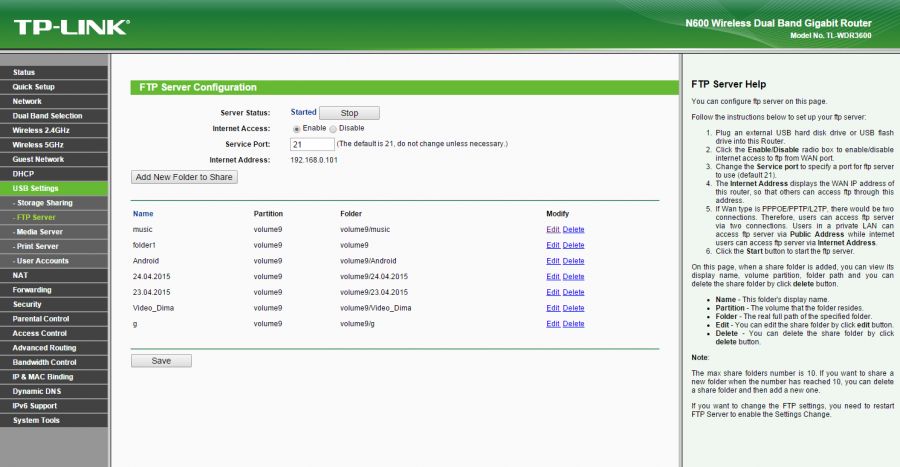This screenshot has width=900, height=467.
Task: Select the Disable Internet Access radio button
Action: point(334,129)
